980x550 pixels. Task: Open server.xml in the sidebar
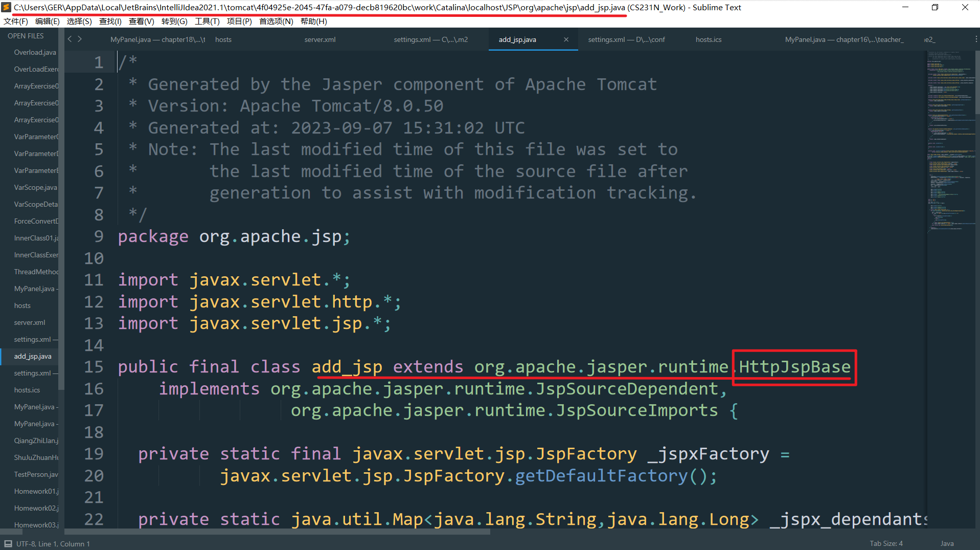(30, 322)
